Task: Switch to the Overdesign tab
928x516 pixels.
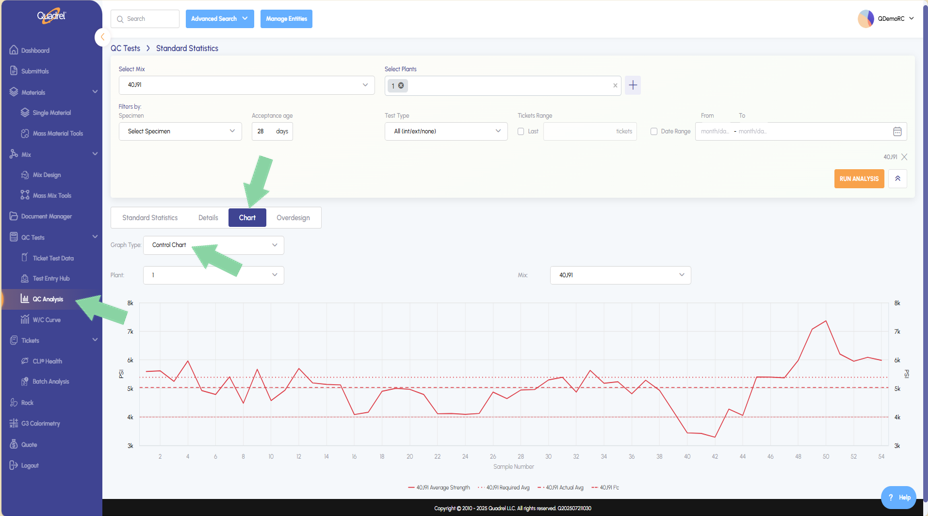Action: click(x=293, y=218)
